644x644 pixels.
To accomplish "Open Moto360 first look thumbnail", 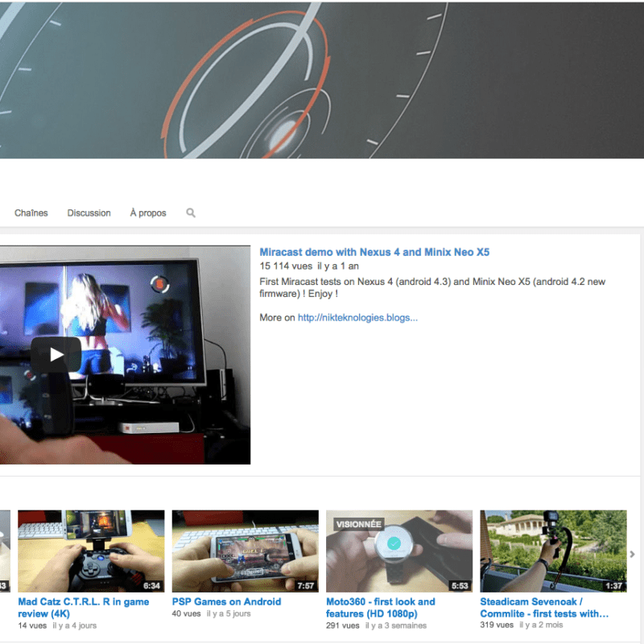I will (x=399, y=551).
